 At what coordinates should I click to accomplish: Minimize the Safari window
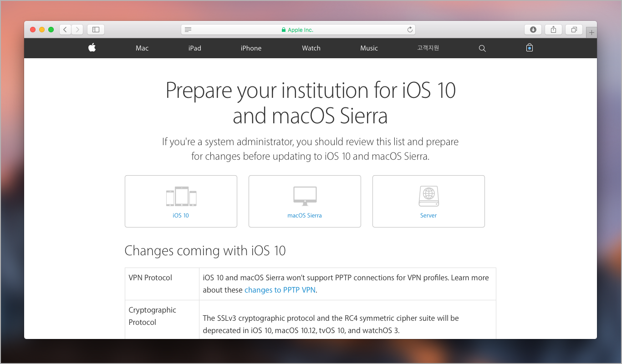42,30
